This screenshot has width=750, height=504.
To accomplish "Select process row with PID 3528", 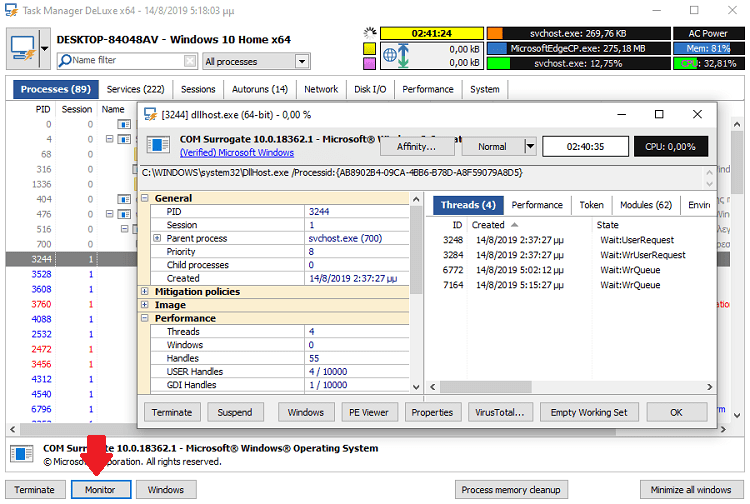I will 71,274.
